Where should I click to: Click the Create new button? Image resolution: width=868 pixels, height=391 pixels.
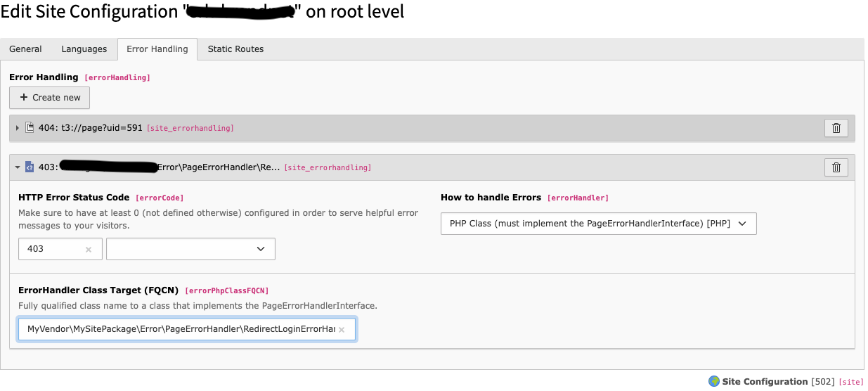tap(50, 98)
